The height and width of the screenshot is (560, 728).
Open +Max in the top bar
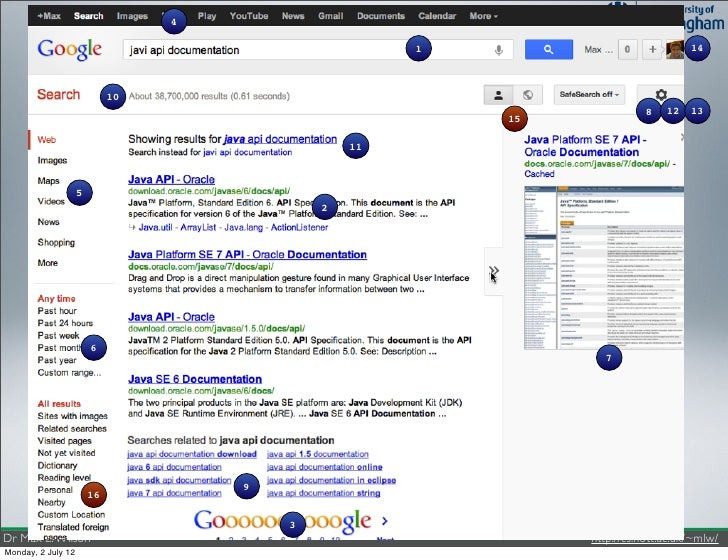[49, 16]
